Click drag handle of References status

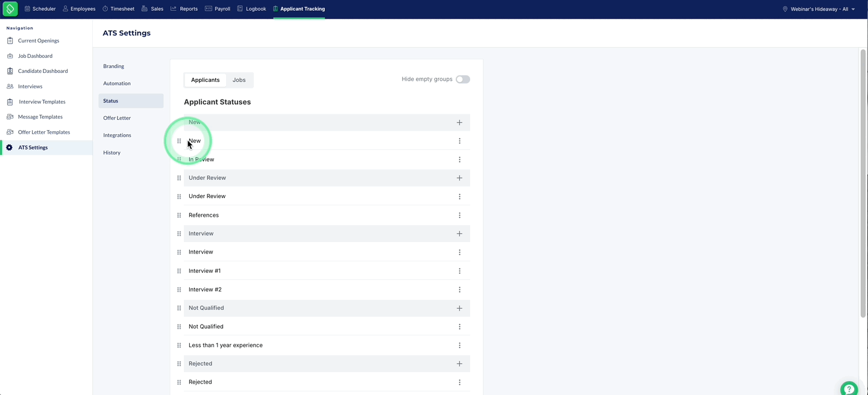[179, 216]
